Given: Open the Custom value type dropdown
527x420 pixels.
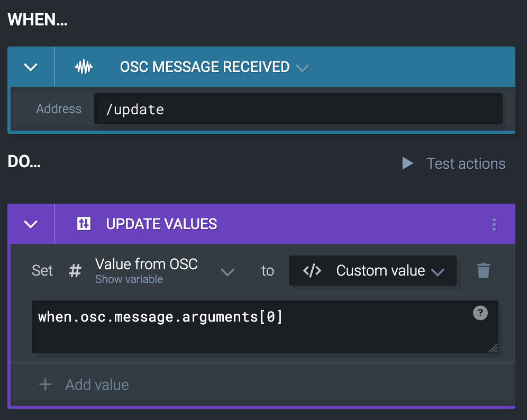Looking at the screenshot, I should pos(437,272).
